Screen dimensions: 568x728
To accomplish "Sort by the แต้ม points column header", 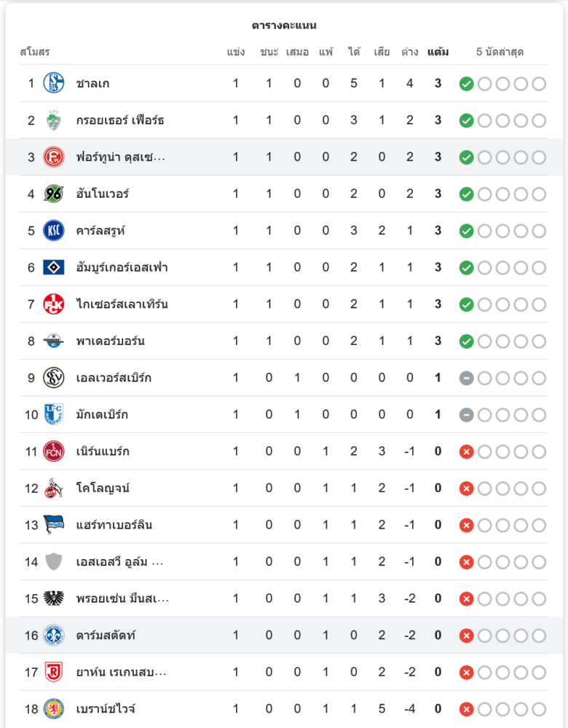I will pos(438,52).
